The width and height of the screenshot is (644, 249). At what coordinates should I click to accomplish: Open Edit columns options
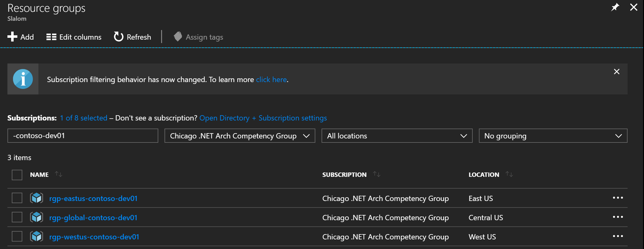coord(74,37)
